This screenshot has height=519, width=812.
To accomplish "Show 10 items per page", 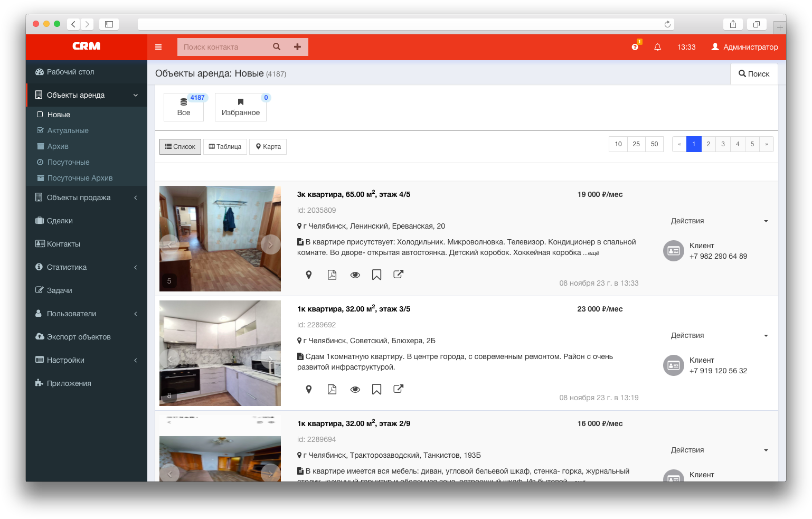I will (618, 144).
